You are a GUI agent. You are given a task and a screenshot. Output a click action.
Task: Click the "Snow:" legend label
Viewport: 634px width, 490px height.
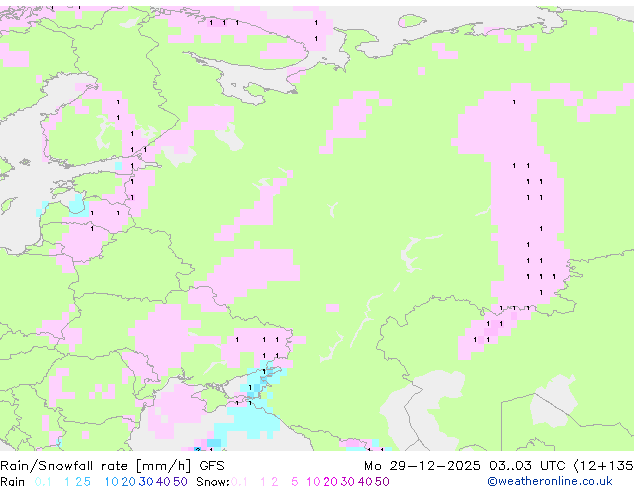tap(213, 482)
